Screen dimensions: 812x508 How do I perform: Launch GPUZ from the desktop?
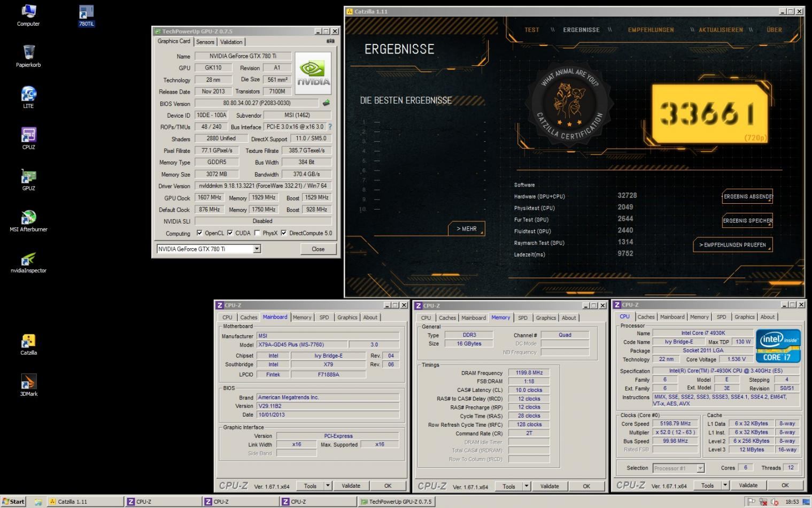click(28, 180)
